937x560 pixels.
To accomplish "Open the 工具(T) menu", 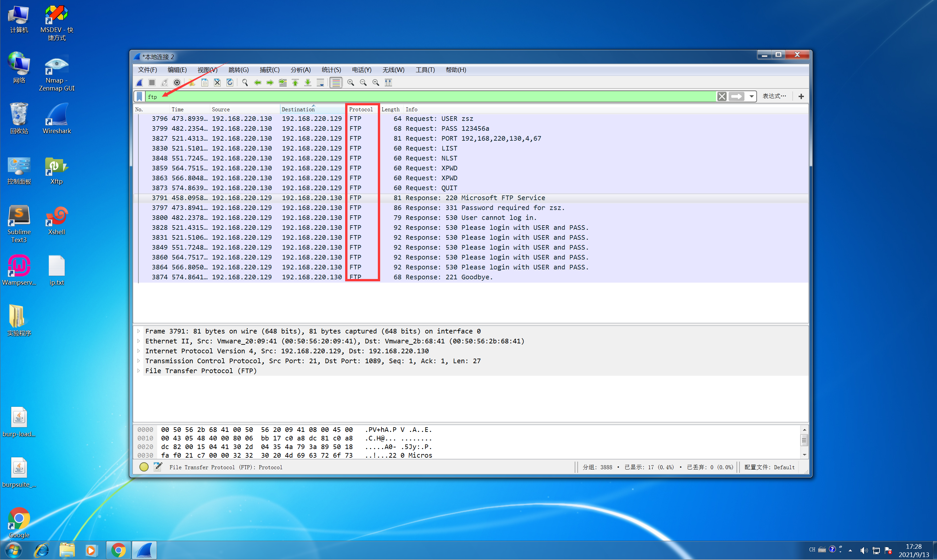I will [425, 70].
